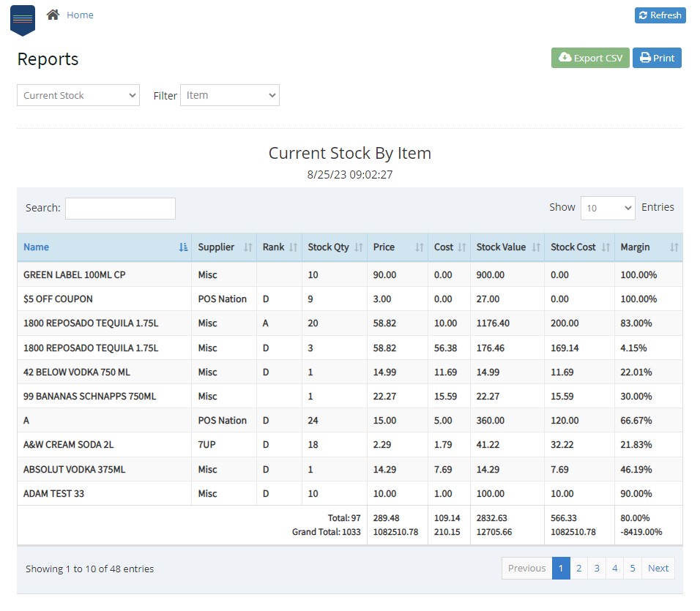
Task: Toggle sorting on the Rank column
Action: [x=291, y=247]
